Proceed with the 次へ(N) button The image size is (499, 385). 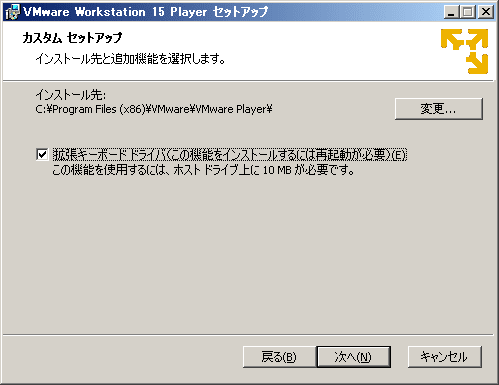tap(353, 357)
